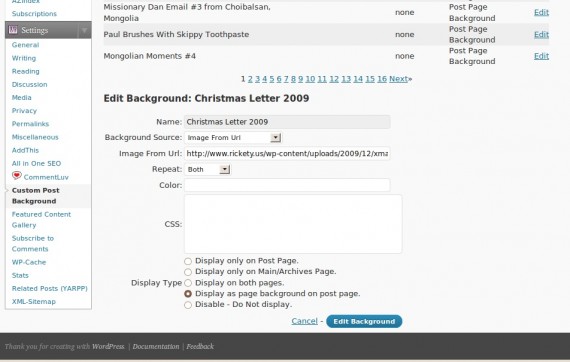The height and width of the screenshot is (362, 570).
Task: Click the Mongolian Moments #4 title text
Action: click(149, 56)
